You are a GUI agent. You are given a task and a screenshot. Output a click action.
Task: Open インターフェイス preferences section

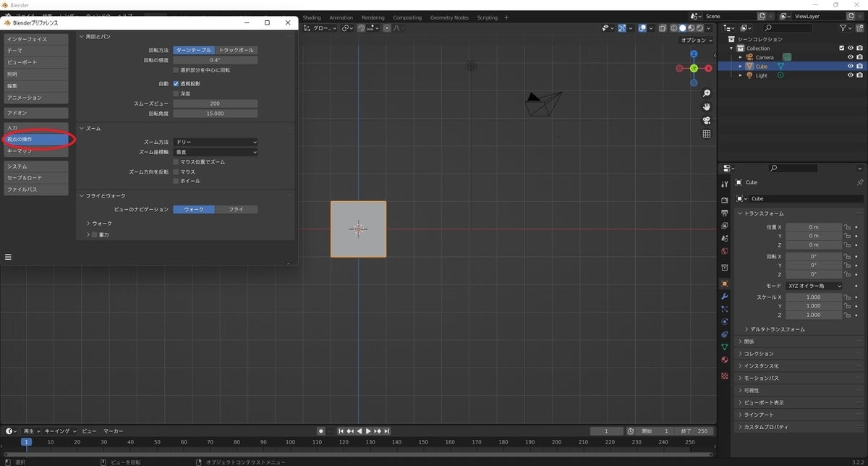(36, 39)
